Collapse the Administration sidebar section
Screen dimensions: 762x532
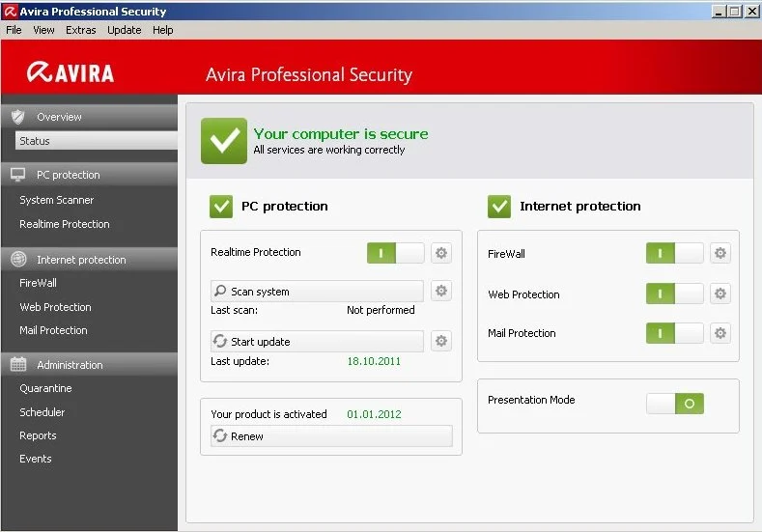coord(90,364)
